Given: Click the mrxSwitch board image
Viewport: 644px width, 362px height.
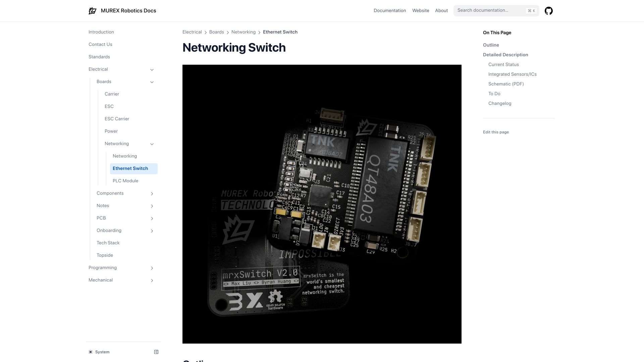Looking at the screenshot, I should 322,204.
